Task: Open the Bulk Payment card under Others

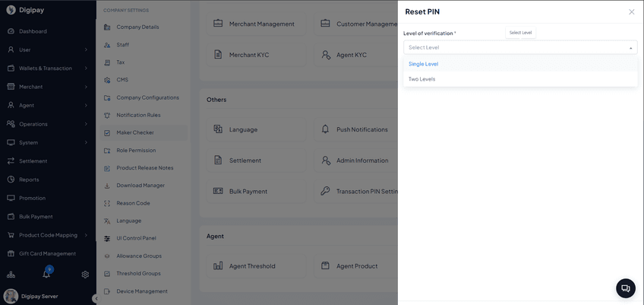Action: click(256, 192)
